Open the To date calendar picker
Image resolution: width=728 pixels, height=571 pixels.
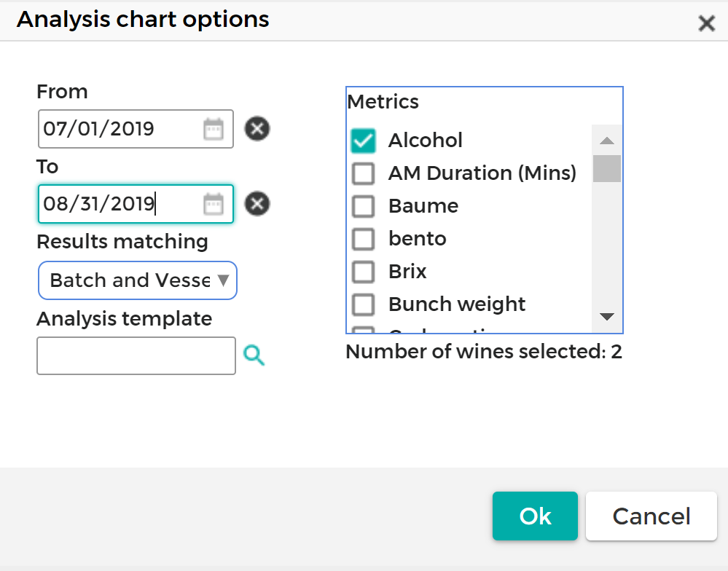[x=213, y=204]
